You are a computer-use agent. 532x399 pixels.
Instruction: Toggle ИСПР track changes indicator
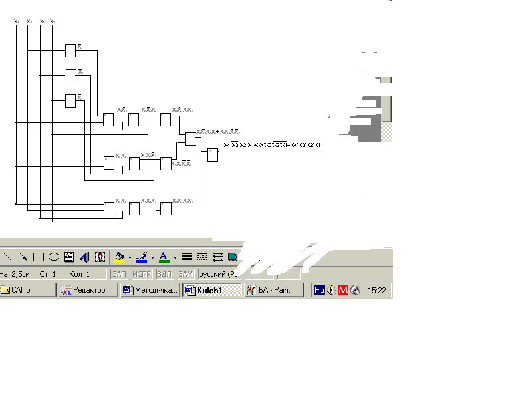(142, 274)
